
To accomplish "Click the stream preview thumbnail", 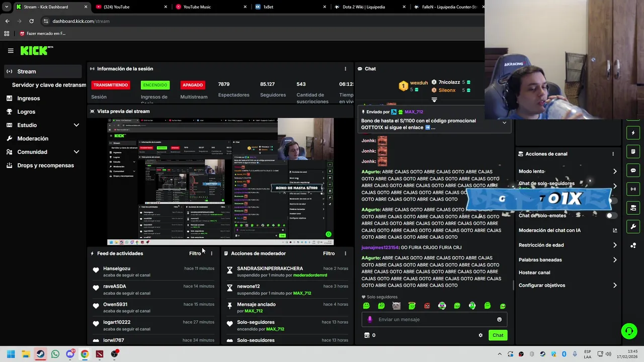I will tap(220, 182).
